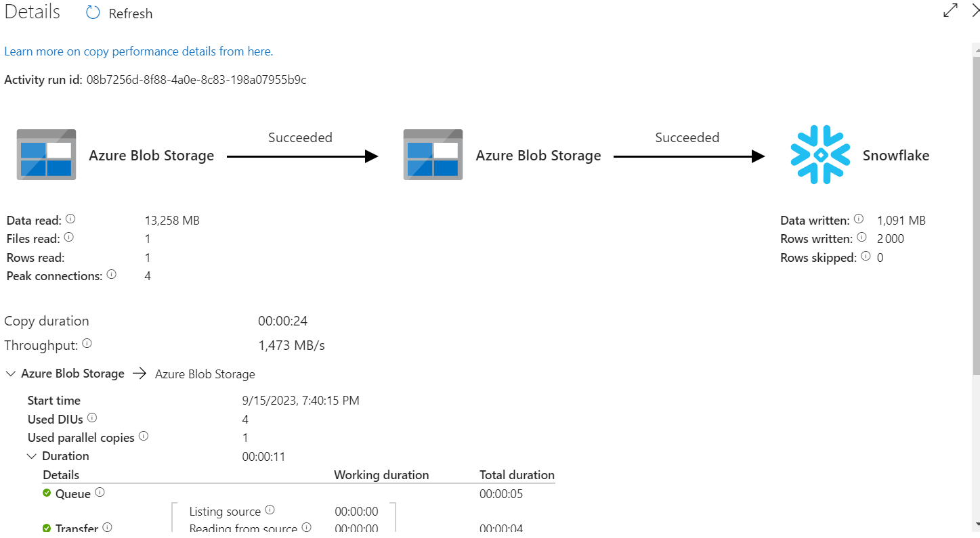Click info icon next to Rows written
This screenshot has height=538, width=980.
point(861,238)
